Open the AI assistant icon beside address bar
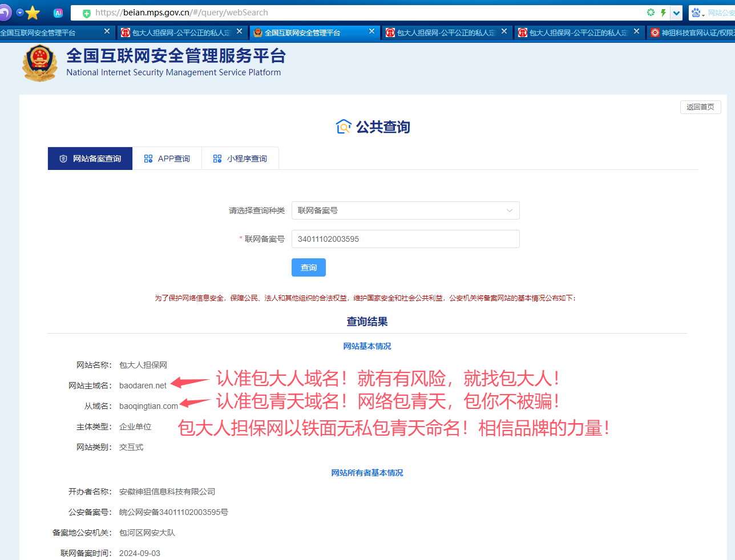735x560 pixels. pos(58,12)
